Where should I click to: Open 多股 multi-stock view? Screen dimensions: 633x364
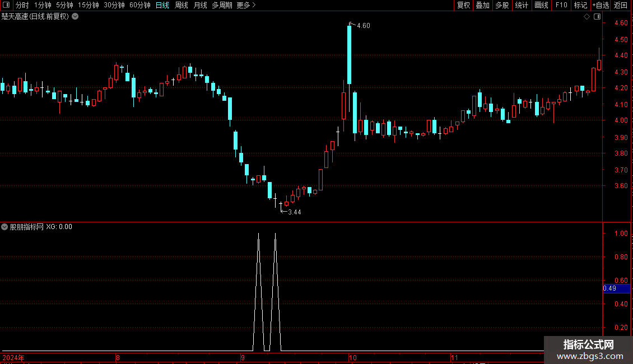(x=502, y=5)
